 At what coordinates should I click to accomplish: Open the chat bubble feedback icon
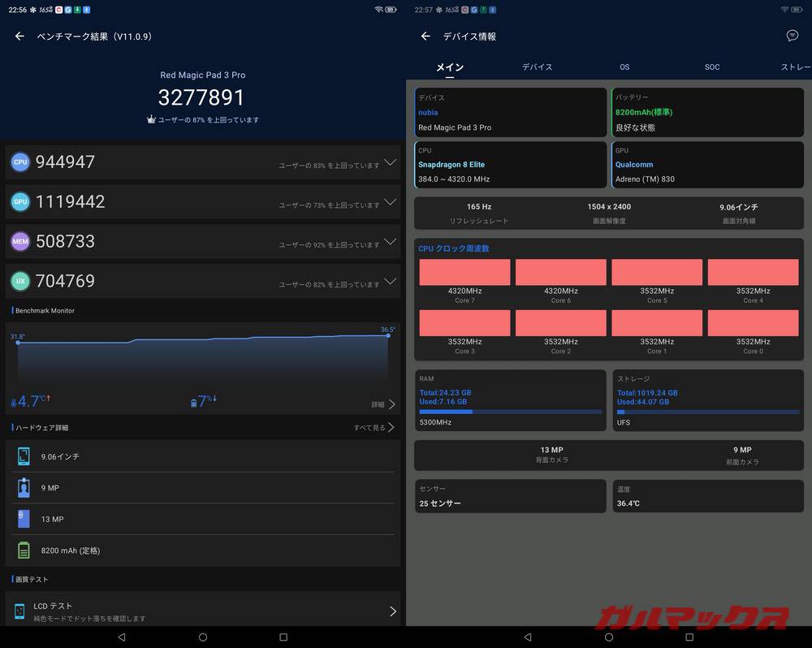[793, 36]
